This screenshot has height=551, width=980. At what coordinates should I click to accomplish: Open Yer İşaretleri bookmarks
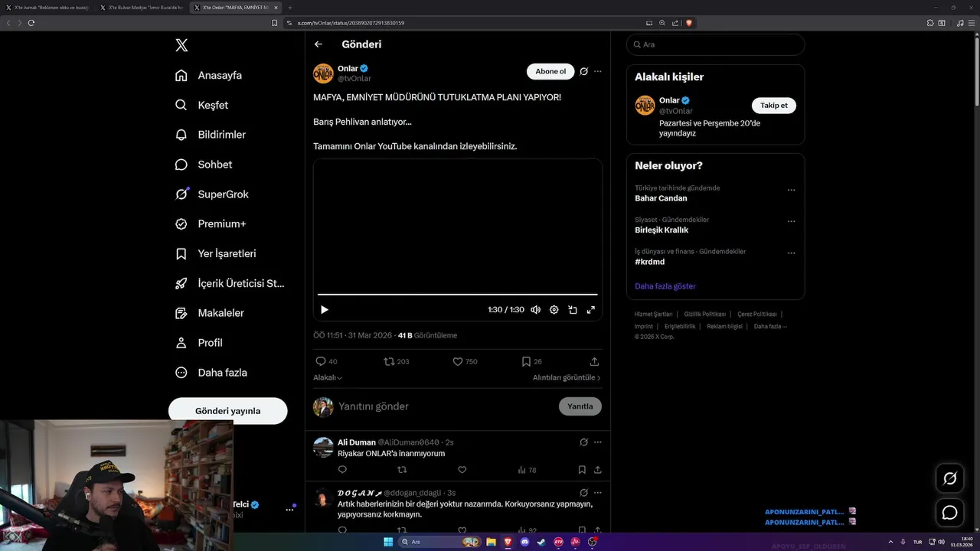coord(216,253)
